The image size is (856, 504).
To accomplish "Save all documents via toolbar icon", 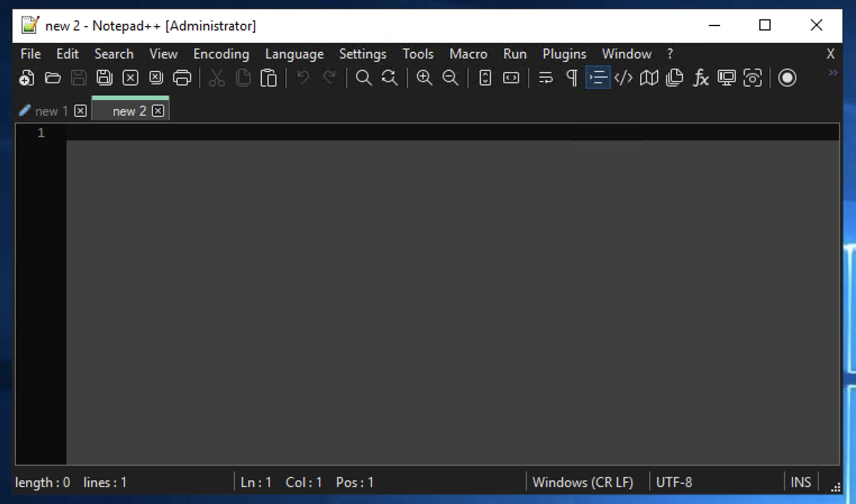I will click(104, 77).
